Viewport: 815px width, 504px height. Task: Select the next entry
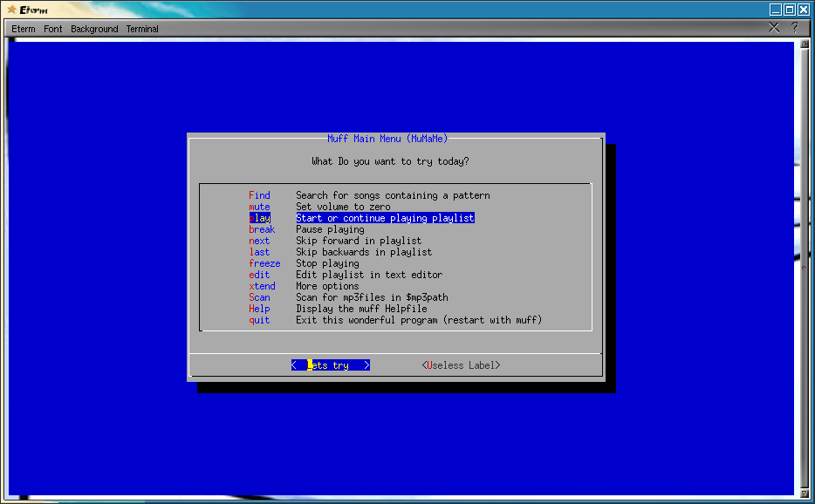click(x=259, y=241)
